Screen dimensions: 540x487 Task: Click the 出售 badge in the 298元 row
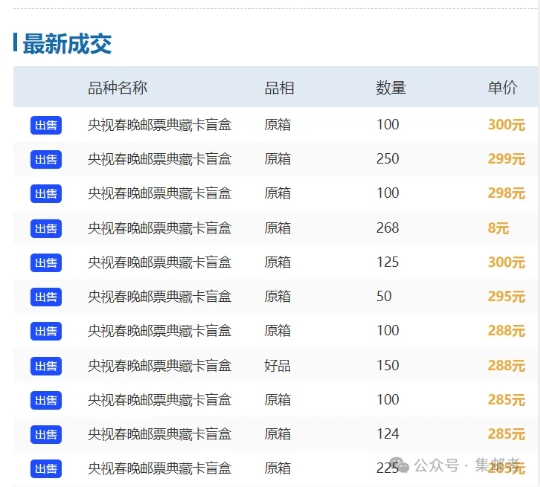[x=46, y=194]
